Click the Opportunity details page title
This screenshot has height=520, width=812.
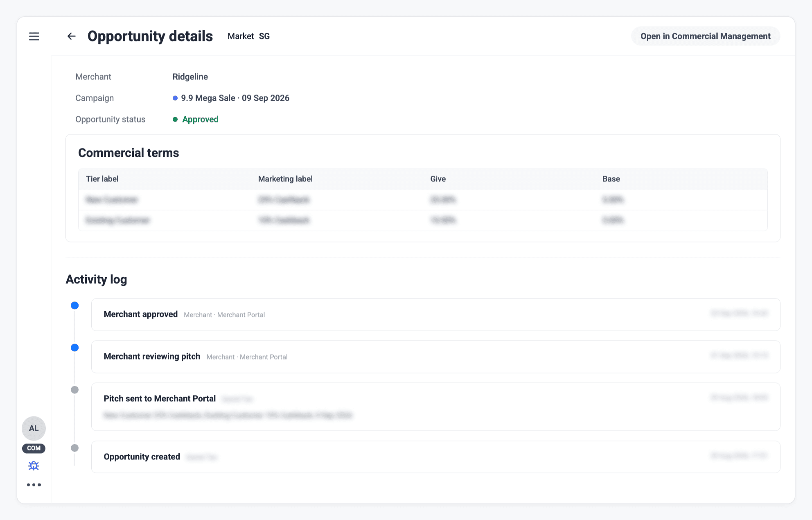tap(150, 36)
